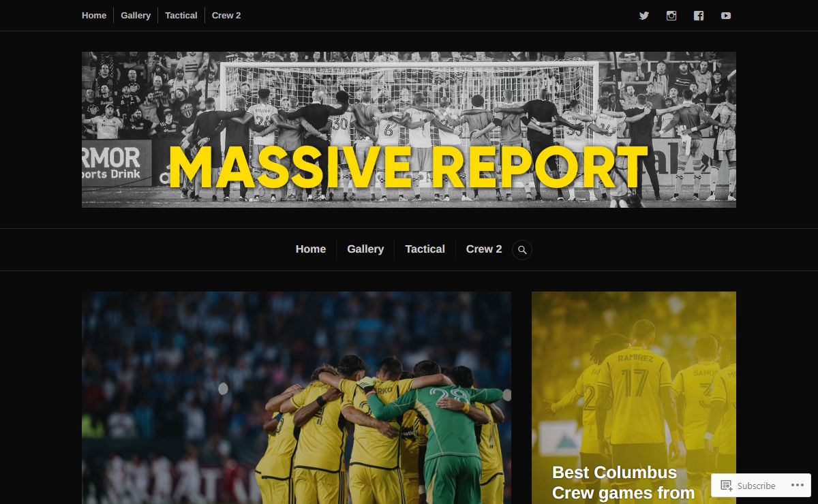Open Crew 2 in top bar menu
The image size is (818, 504).
(x=226, y=15)
